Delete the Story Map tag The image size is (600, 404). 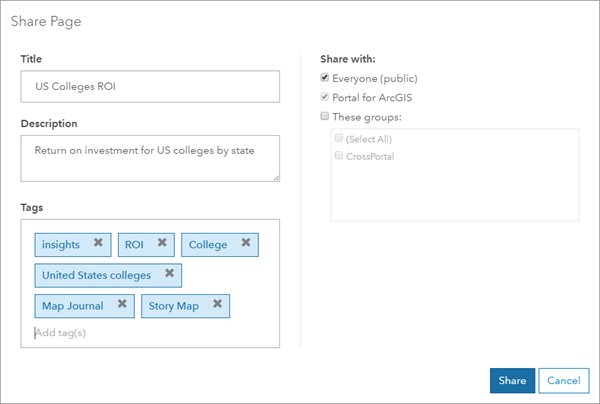pyautogui.click(x=217, y=303)
